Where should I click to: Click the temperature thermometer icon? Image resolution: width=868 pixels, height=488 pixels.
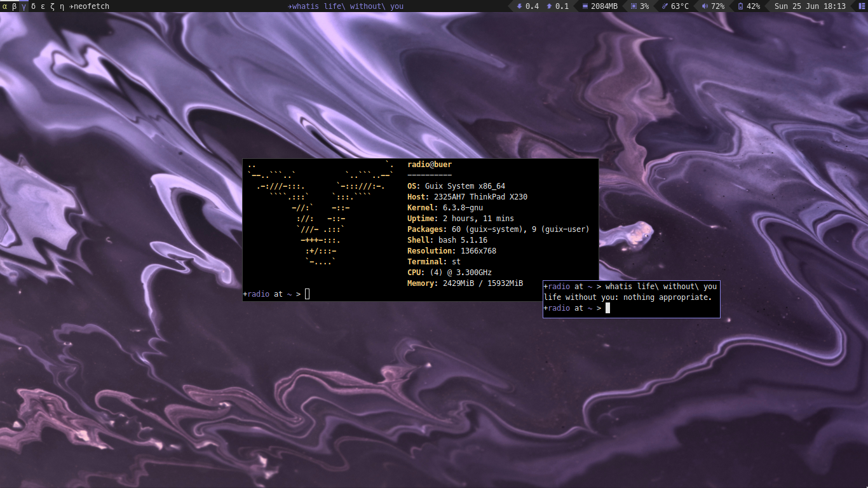(x=665, y=6)
